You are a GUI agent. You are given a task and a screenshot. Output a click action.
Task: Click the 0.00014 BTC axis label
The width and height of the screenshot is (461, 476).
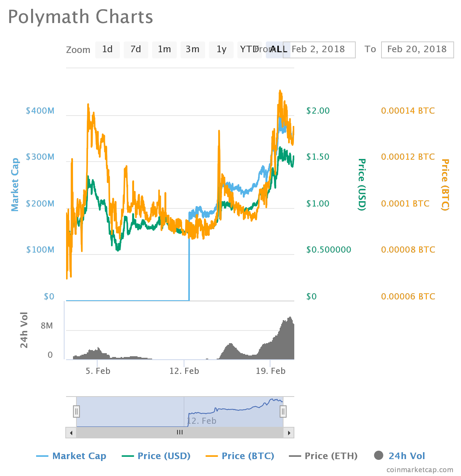[408, 111]
